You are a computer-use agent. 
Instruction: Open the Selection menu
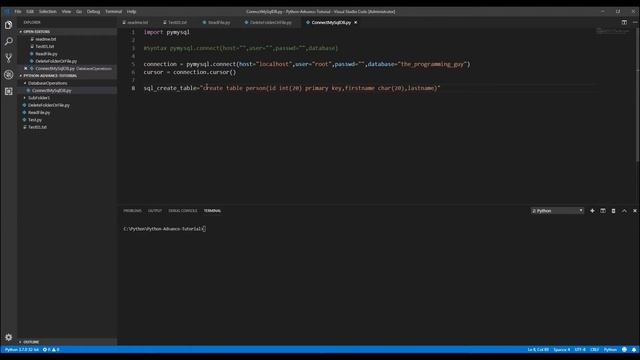click(48, 11)
